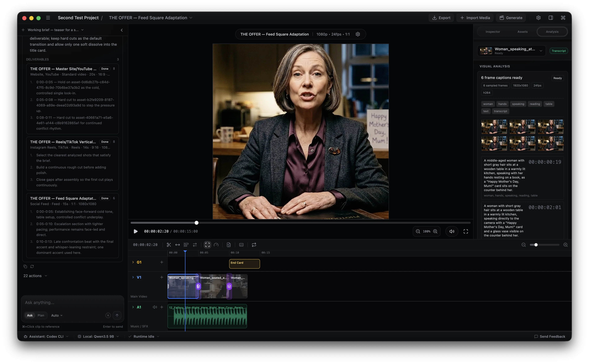
Task: Click the swap arrows icon in timeline toolbar
Action: [x=195, y=245]
